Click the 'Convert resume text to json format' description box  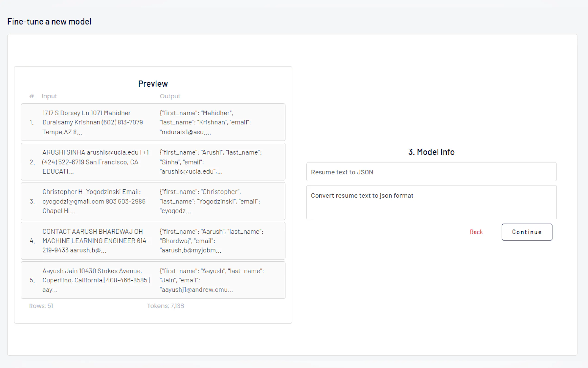click(x=431, y=202)
